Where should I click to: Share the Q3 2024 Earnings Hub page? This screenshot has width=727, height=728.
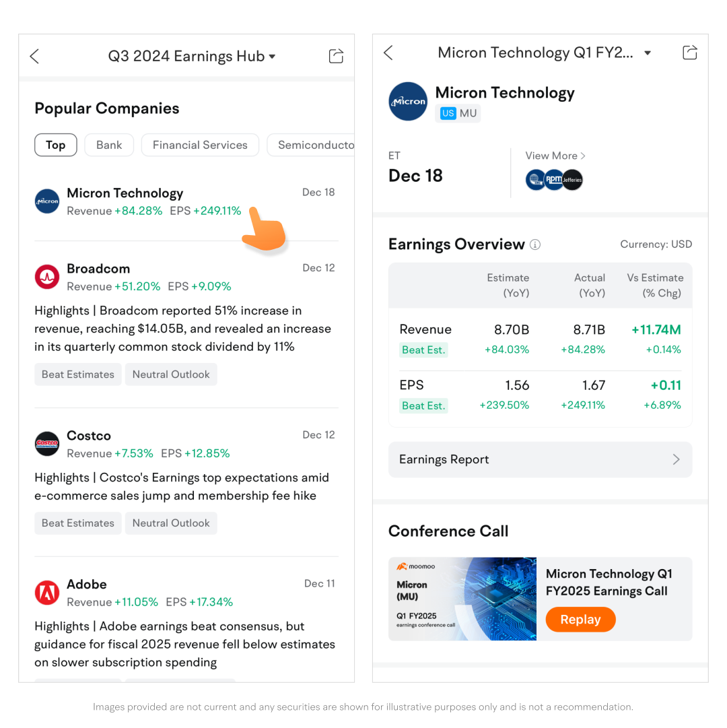[x=336, y=57]
